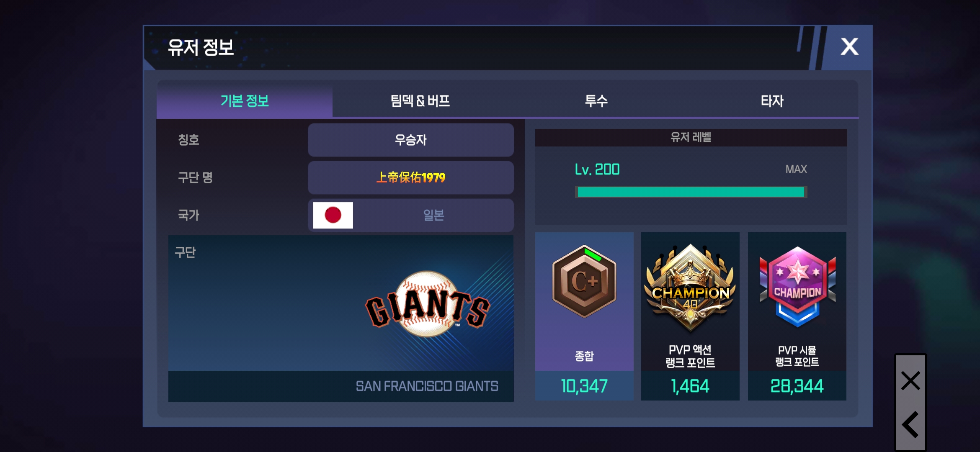The height and width of the screenshot is (452, 980).
Task: Tap the side overlay X icon
Action: (x=910, y=381)
